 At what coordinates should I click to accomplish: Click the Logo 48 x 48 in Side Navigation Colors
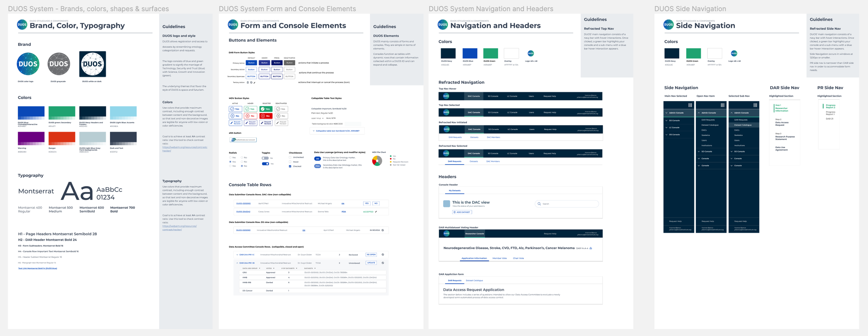(734, 53)
